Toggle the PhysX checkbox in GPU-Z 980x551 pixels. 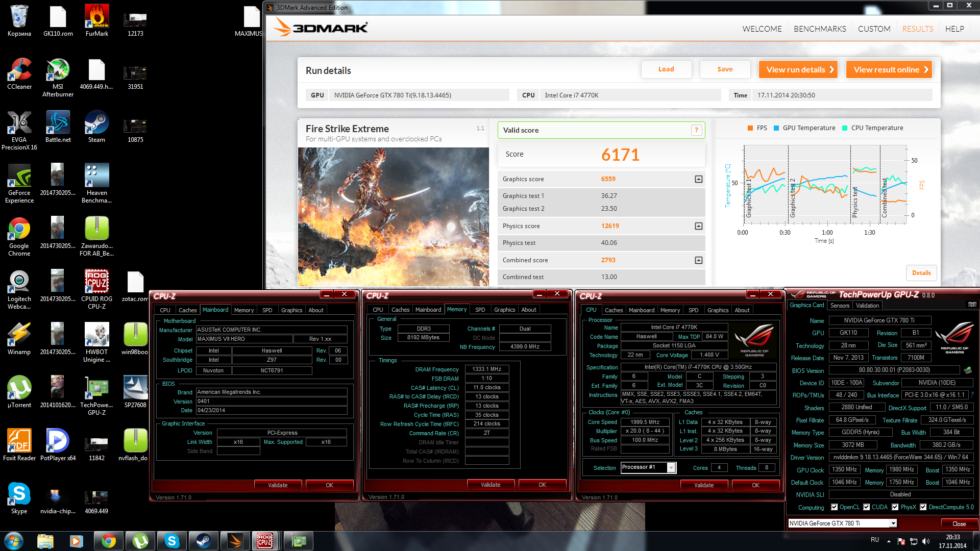click(895, 507)
